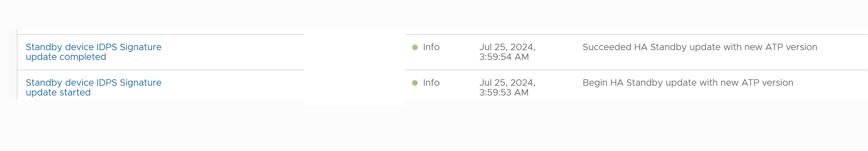868x151 pixels.
Task: Click Info severity label in update started row
Action: [x=431, y=83]
